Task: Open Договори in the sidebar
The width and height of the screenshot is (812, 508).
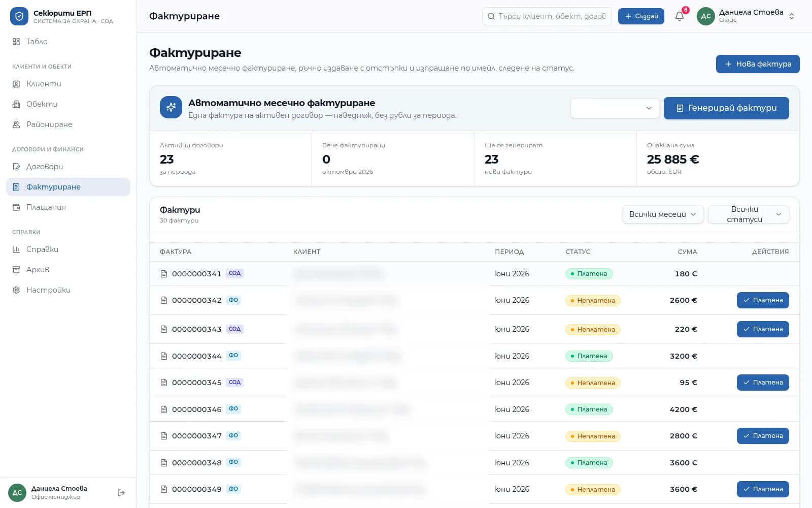Action: click(x=68, y=167)
